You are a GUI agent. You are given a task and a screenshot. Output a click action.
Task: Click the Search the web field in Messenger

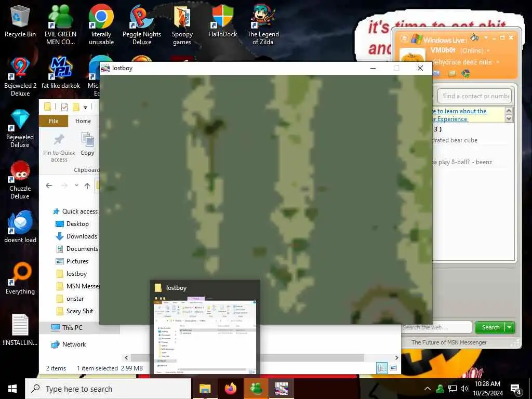point(436,327)
